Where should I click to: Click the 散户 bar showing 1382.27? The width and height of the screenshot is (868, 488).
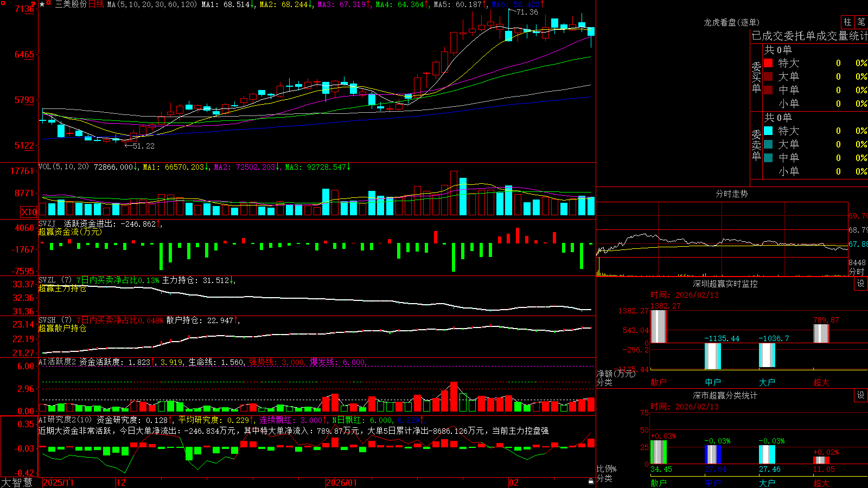[x=658, y=326]
